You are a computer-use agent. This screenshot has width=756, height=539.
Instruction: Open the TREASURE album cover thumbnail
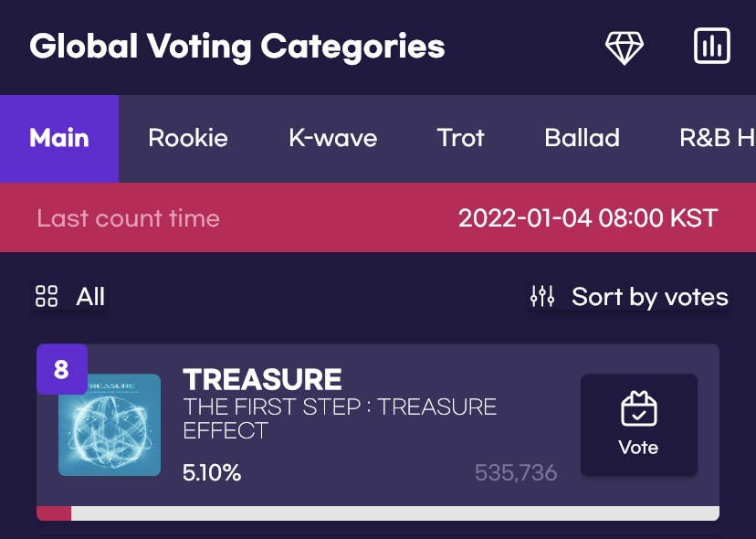click(x=110, y=425)
